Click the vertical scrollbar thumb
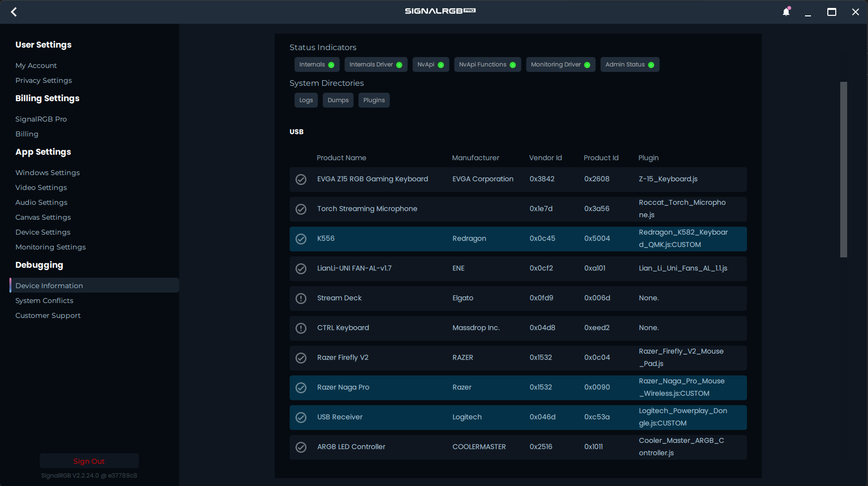Image resolution: width=868 pixels, height=486 pixels. pos(843,170)
